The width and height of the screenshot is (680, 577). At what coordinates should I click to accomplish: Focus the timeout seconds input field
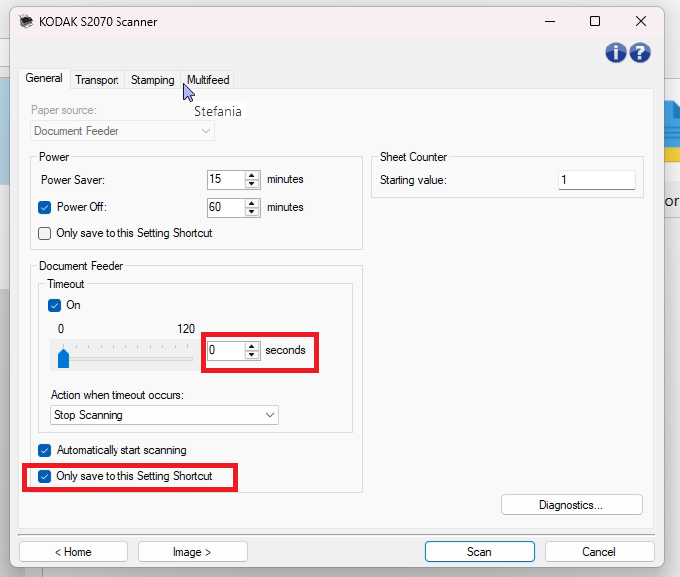tap(226, 351)
